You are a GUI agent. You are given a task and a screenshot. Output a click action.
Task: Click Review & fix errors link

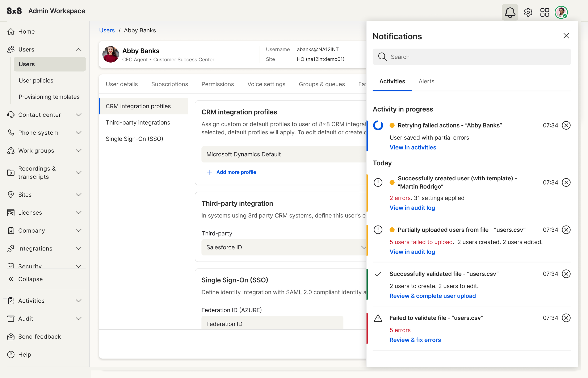[415, 340]
